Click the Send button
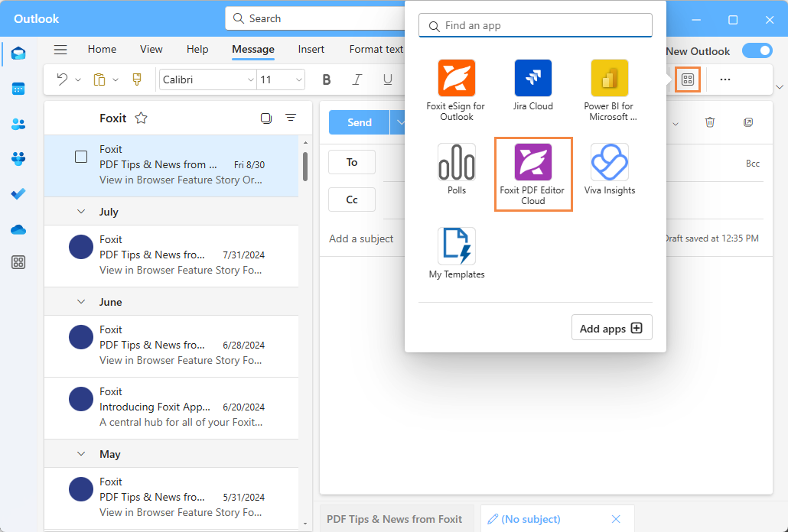The image size is (788, 532). click(359, 122)
